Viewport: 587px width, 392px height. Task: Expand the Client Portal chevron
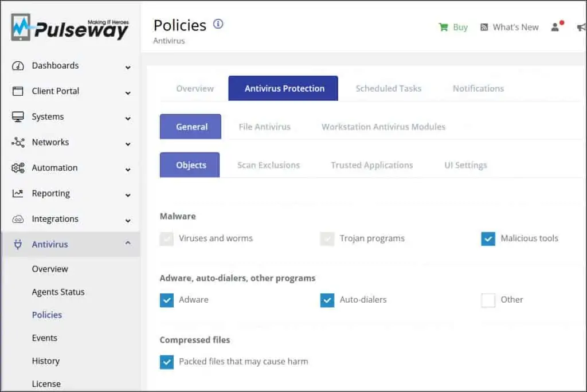click(x=128, y=93)
